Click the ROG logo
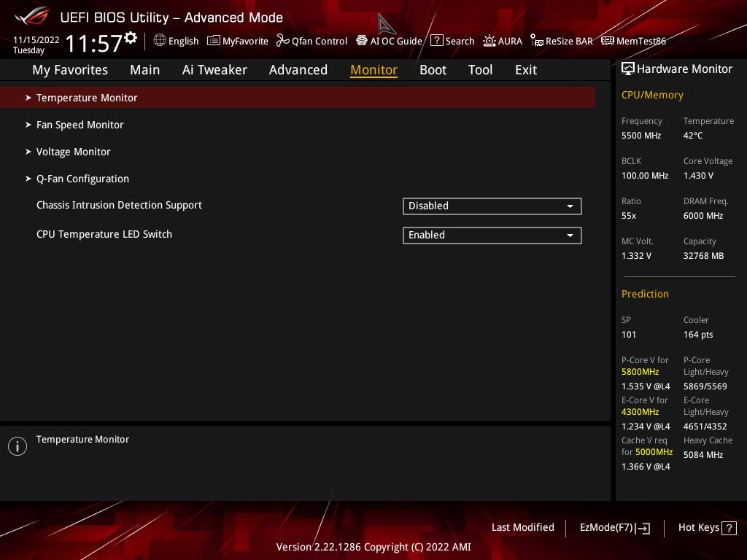The width and height of the screenshot is (747, 560). coord(32,17)
